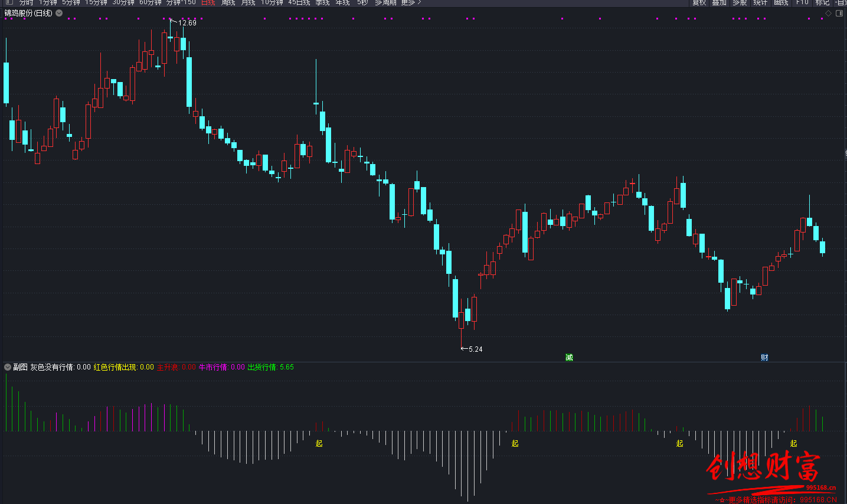
Task: Select the 60分钟 period tab
Action: [151, 2]
